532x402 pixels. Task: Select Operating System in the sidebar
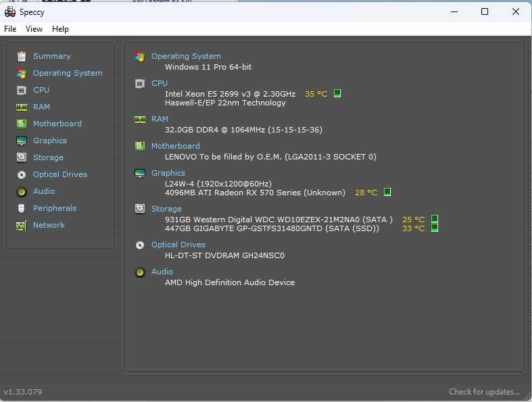[68, 73]
